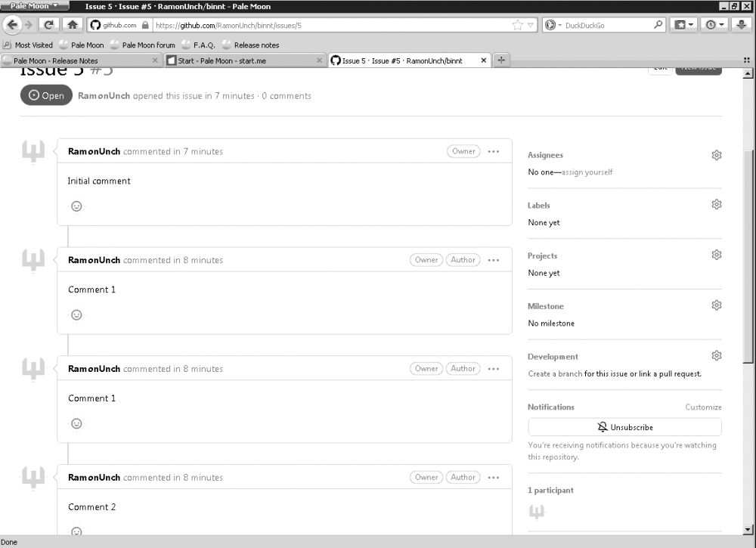
Task: Click the Unsubscribe button
Action: click(x=625, y=427)
